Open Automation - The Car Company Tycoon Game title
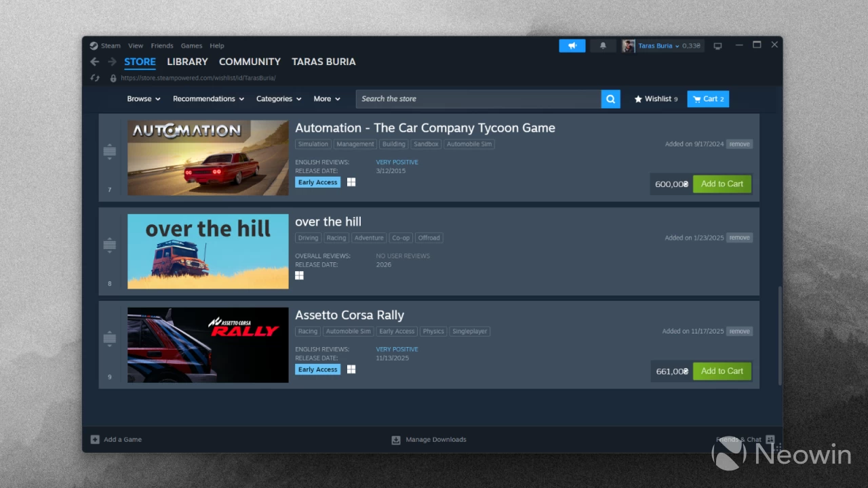The width and height of the screenshot is (868, 488). tap(425, 128)
